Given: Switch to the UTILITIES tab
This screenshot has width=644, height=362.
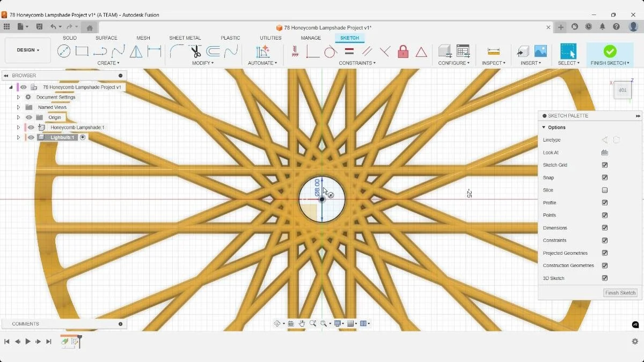Looking at the screenshot, I should coord(270,38).
